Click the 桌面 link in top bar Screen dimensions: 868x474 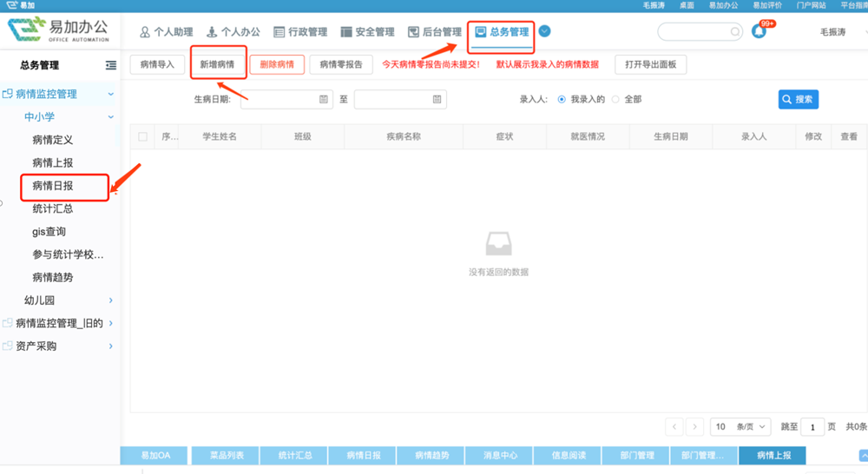687,5
